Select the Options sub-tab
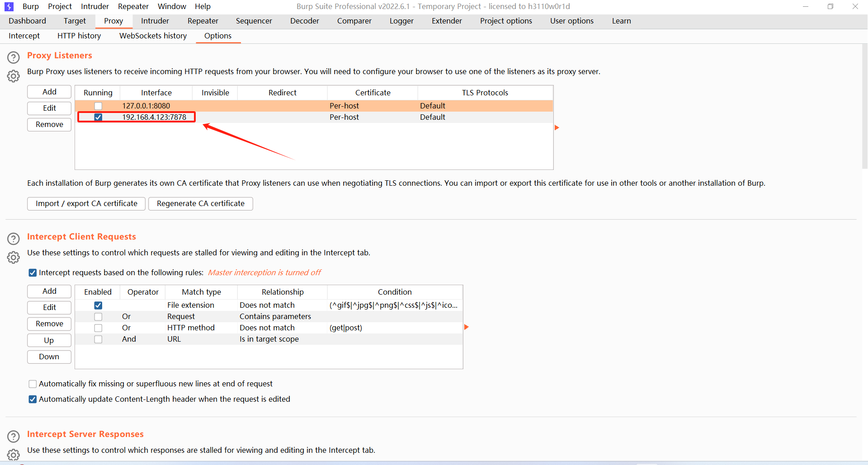 coord(218,36)
